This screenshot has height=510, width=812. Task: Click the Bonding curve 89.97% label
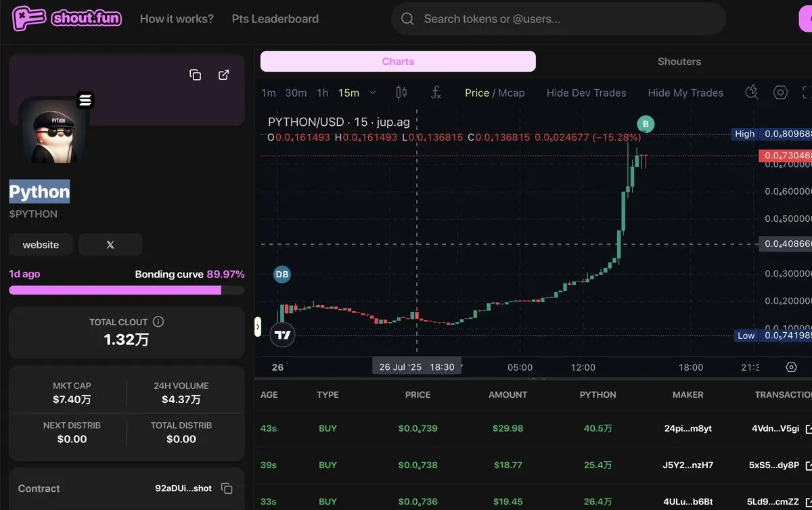(x=189, y=274)
